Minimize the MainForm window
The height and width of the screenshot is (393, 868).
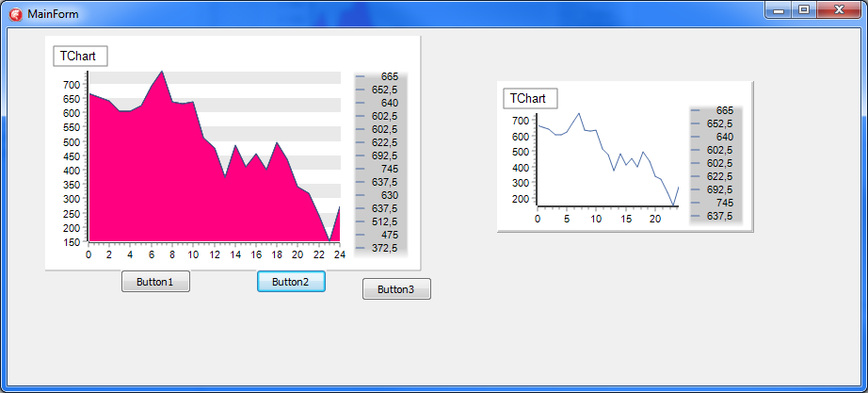click(779, 10)
